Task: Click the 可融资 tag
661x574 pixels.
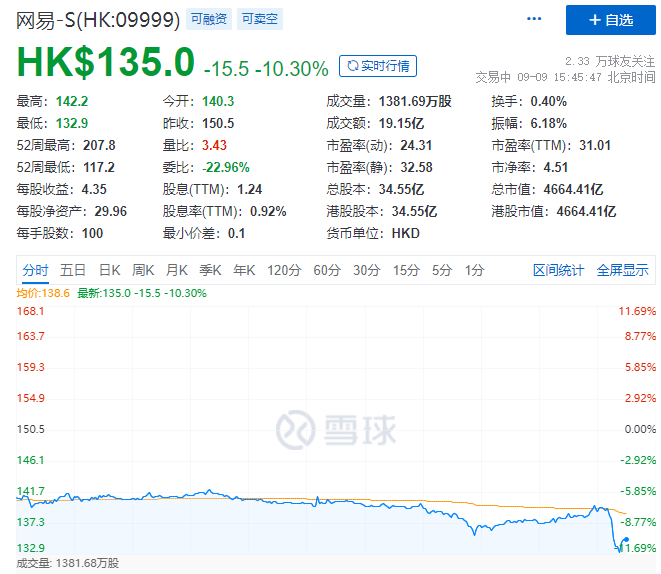Action: 208,20
